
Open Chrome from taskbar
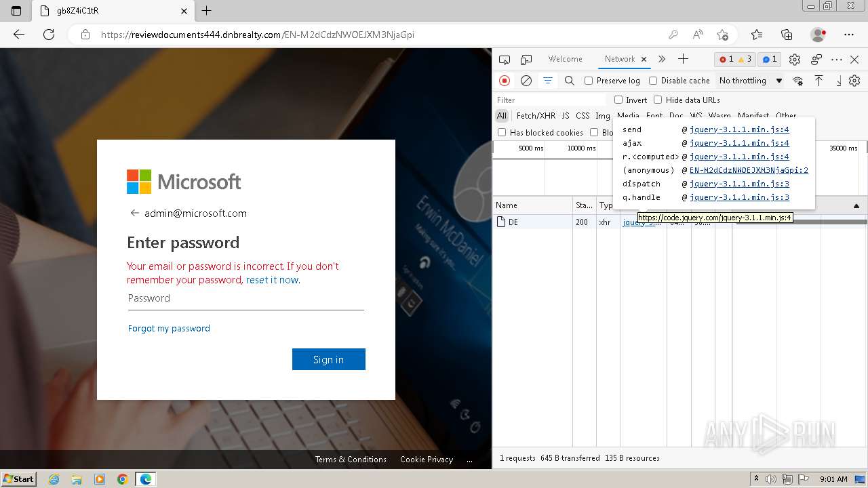coord(123,479)
